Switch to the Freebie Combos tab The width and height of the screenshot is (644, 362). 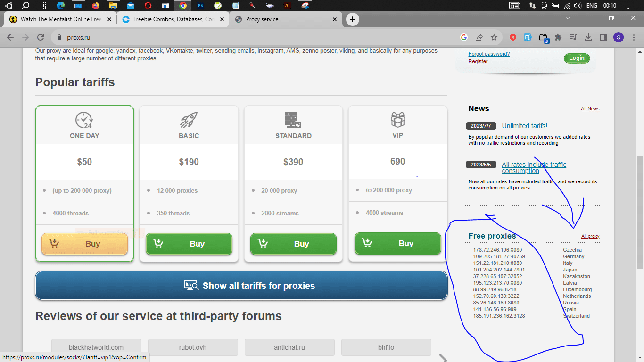point(173,19)
